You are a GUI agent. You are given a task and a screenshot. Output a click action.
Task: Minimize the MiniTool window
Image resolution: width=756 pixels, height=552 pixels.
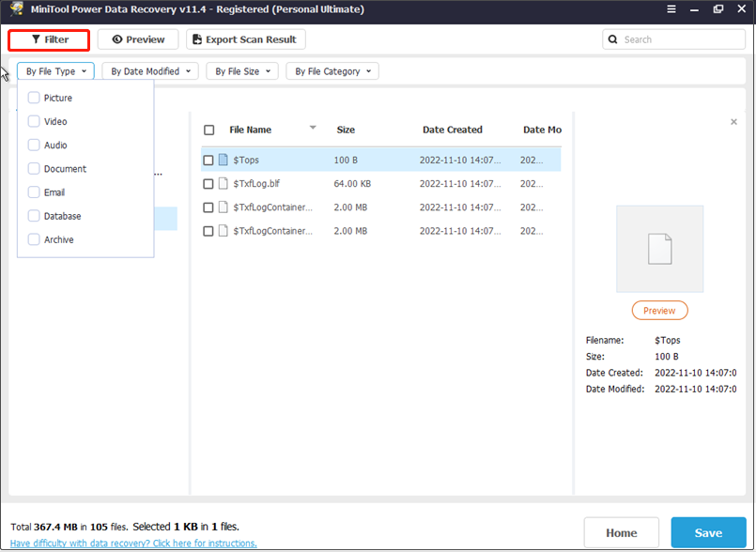point(694,9)
